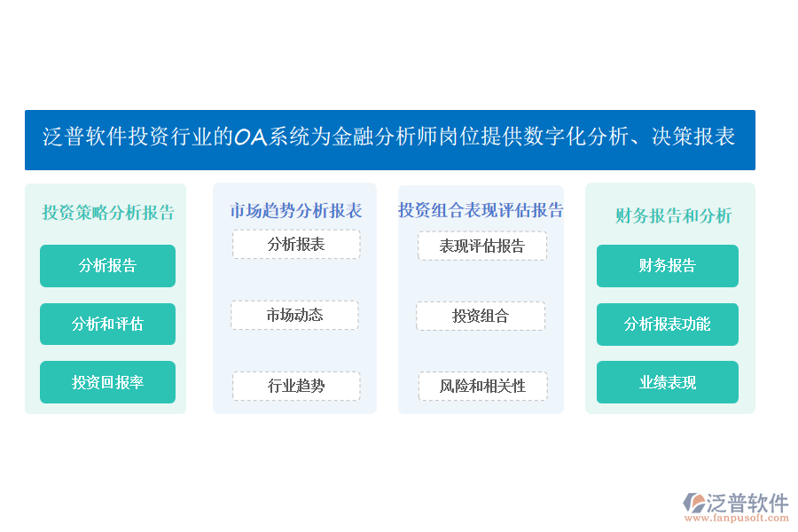Open the 表现评估报告 box
This screenshot has height=532, width=798.
[x=482, y=246]
